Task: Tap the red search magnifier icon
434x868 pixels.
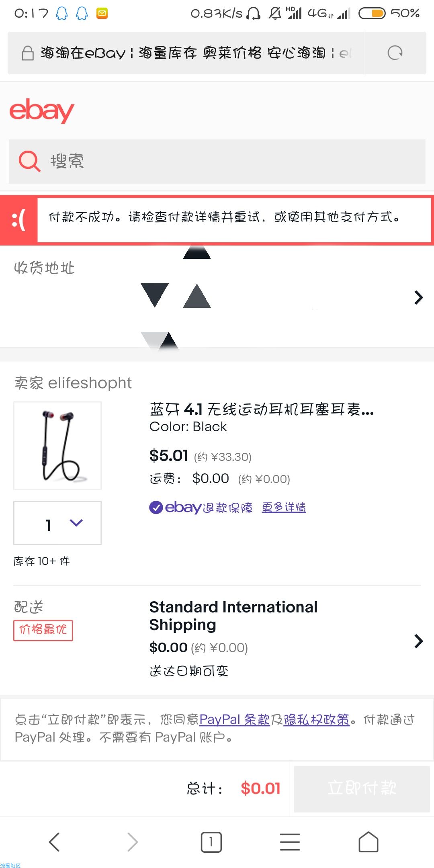Action: tap(29, 162)
